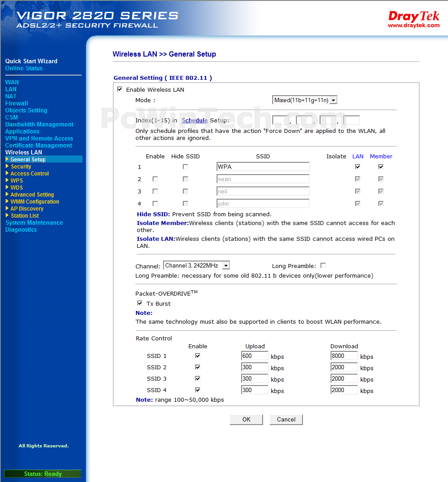The height and width of the screenshot is (482, 448).
Task: Toggle Enable Wireless LAN checkbox
Action: 120,89
